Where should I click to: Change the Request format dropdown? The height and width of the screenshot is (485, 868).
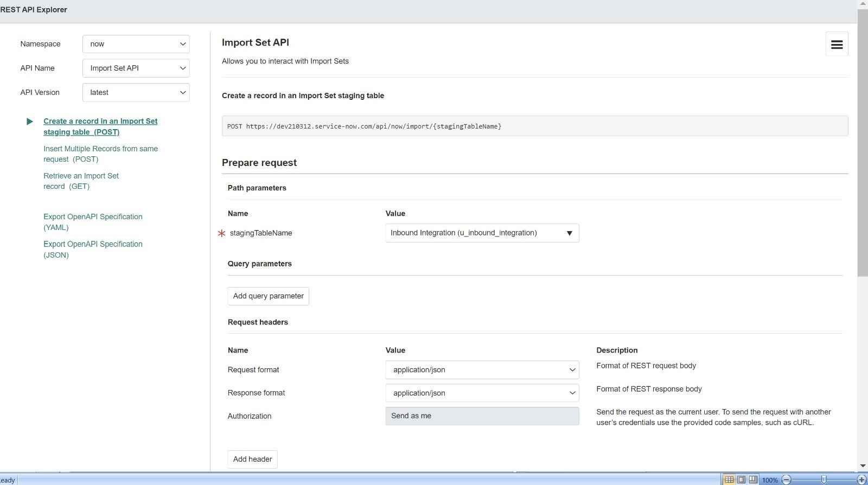[482, 370]
